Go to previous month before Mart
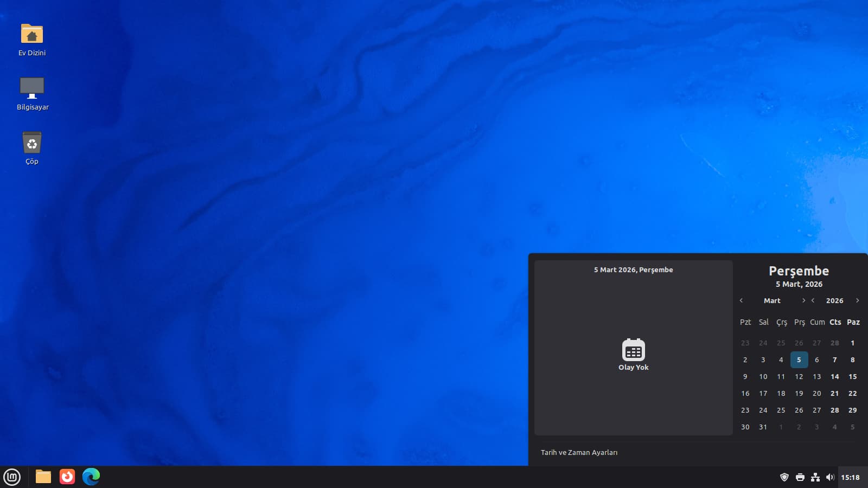868x488 pixels. (x=741, y=300)
